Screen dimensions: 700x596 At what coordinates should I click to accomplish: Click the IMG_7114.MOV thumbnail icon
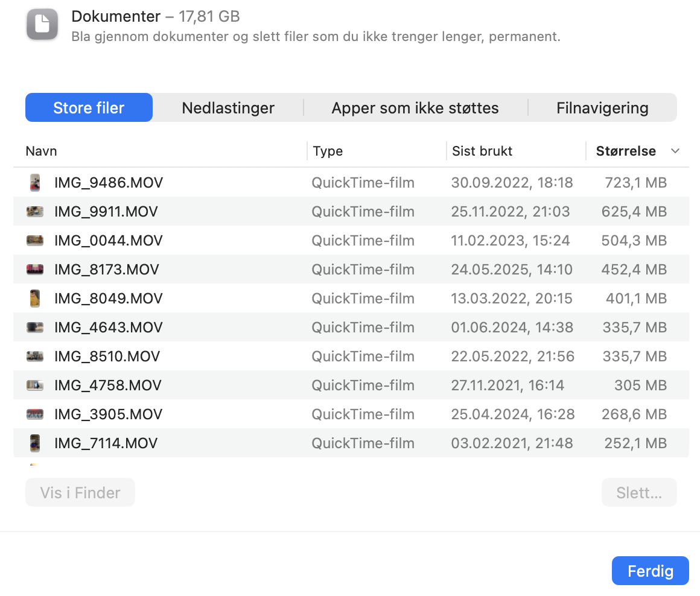35,443
